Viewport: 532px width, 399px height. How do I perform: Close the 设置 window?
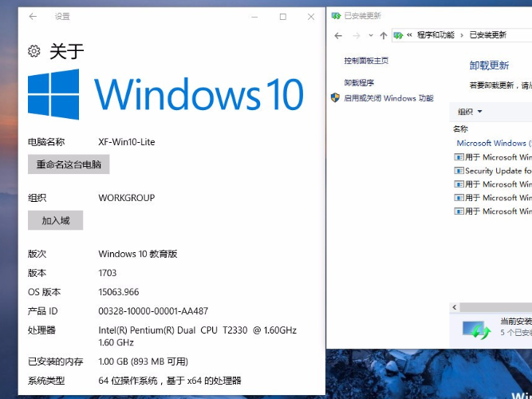[311, 17]
